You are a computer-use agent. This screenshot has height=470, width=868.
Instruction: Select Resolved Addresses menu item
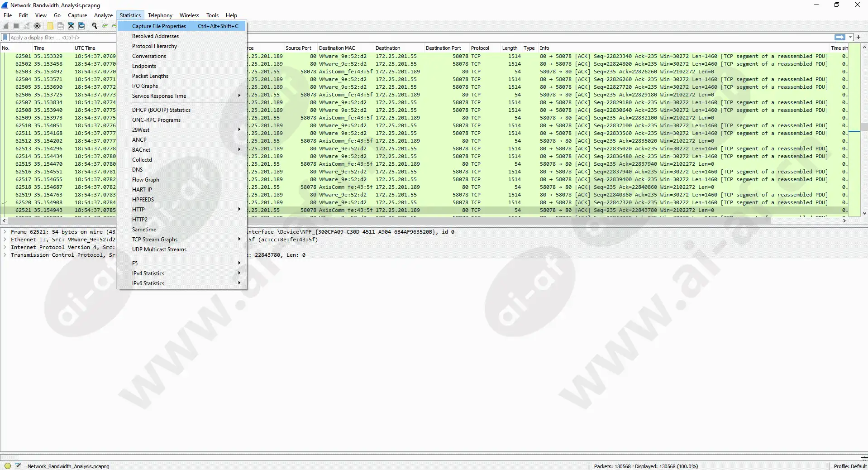(181, 36)
